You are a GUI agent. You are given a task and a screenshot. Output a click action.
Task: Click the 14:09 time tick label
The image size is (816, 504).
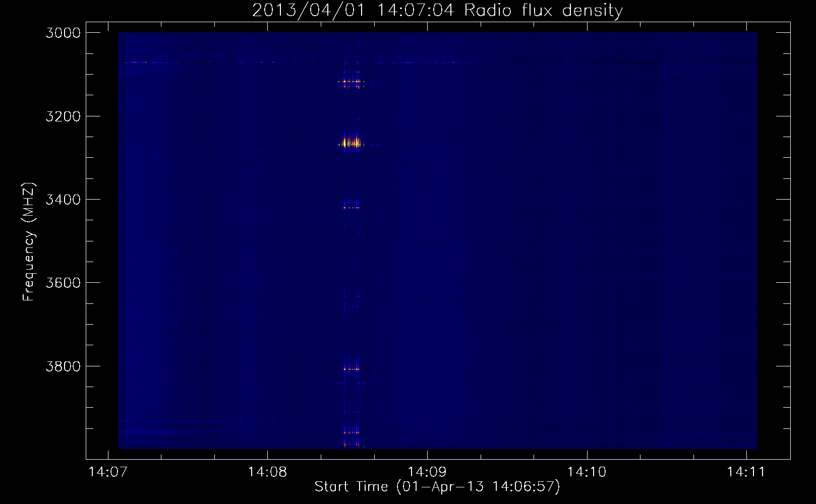tap(427, 472)
